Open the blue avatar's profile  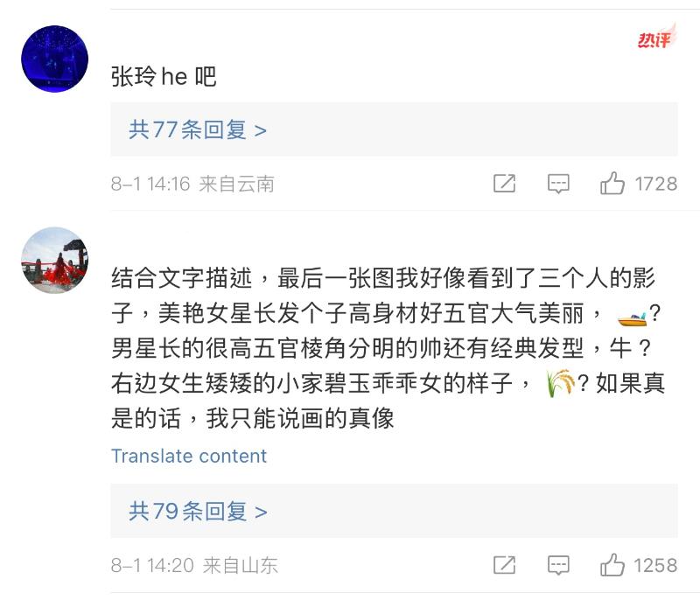(54, 59)
